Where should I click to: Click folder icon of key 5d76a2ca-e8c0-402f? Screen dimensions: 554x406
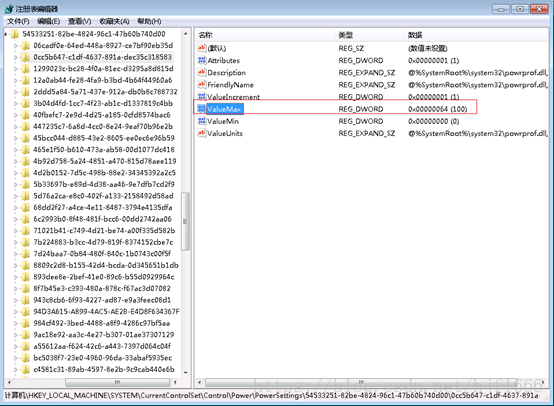[x=25, y=196]
